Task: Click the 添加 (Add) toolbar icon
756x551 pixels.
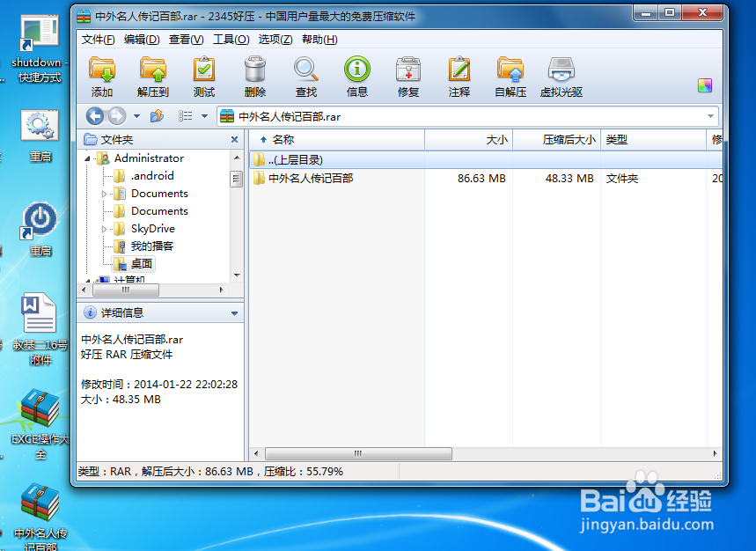Action: click(102, 77)
